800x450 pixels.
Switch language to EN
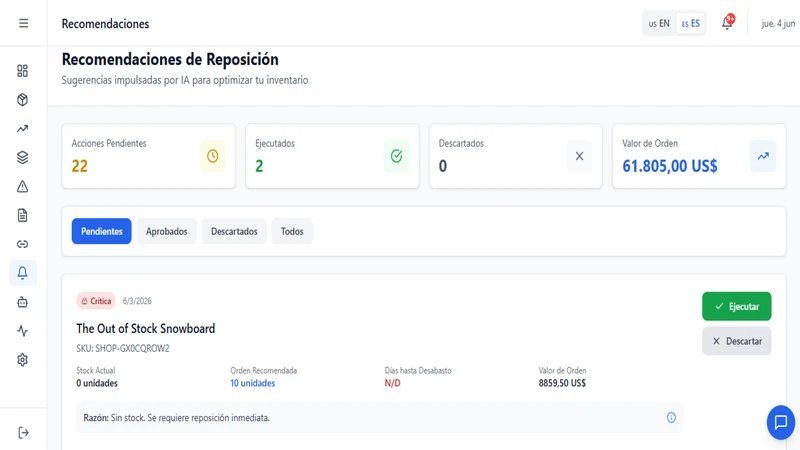coord(659,23)
